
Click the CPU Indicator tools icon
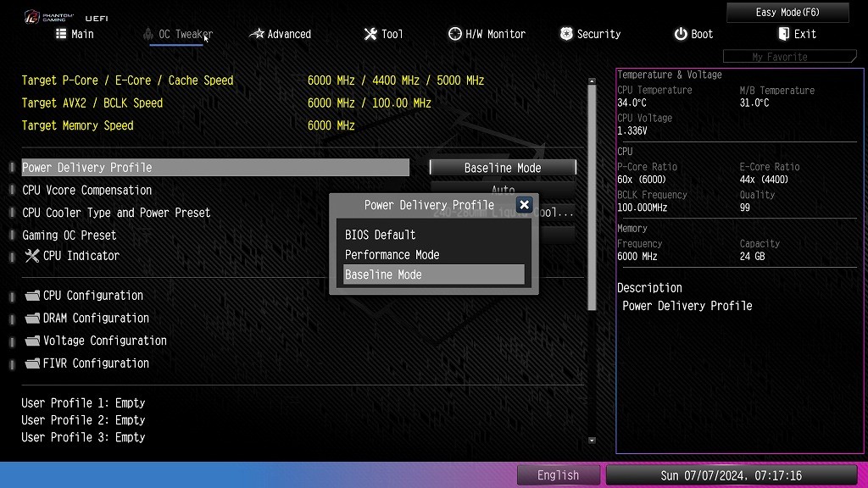(32, 256)
